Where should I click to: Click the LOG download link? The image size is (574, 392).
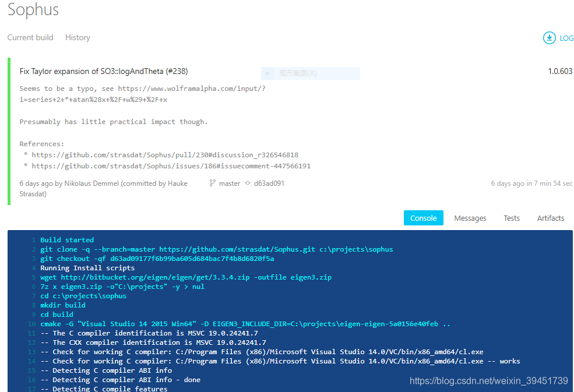pyautogui.click(x=566, y=38)
